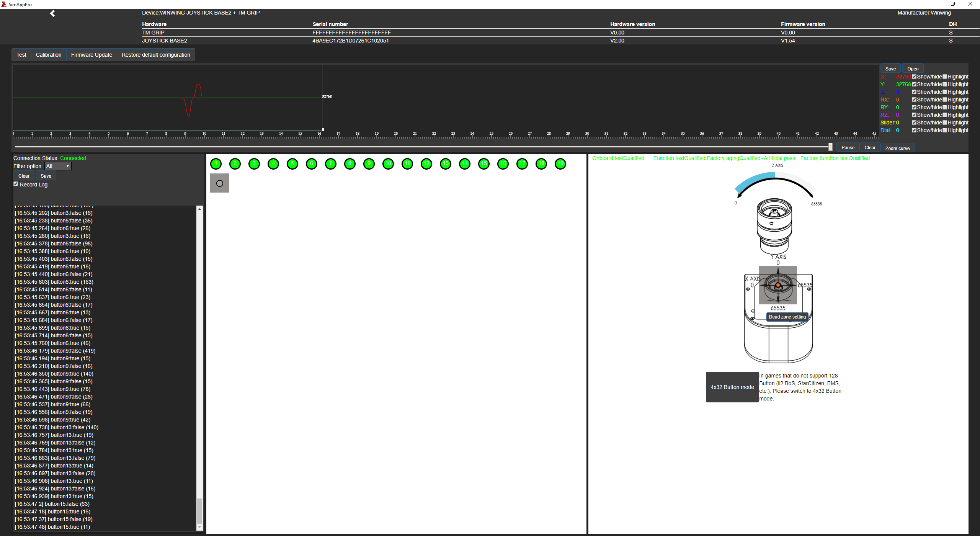This screenshot has height=536, width=980.
Task: Clear the axis curve graph
Action: [870, 148]
